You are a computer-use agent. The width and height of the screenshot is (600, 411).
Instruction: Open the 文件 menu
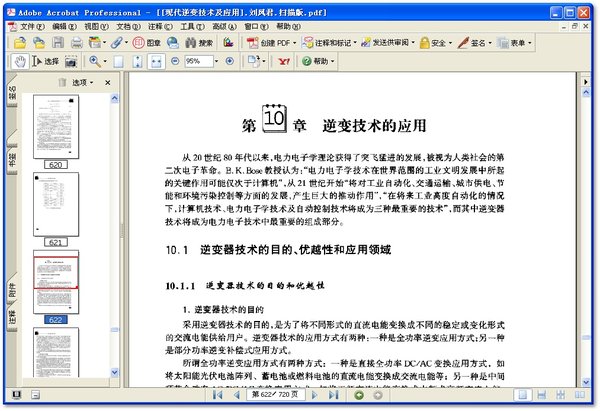[32, 26]
